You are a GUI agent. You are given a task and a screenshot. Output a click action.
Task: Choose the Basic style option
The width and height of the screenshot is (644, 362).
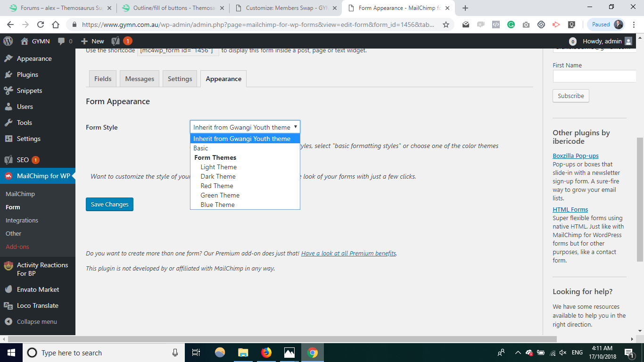tap(245, 148)
